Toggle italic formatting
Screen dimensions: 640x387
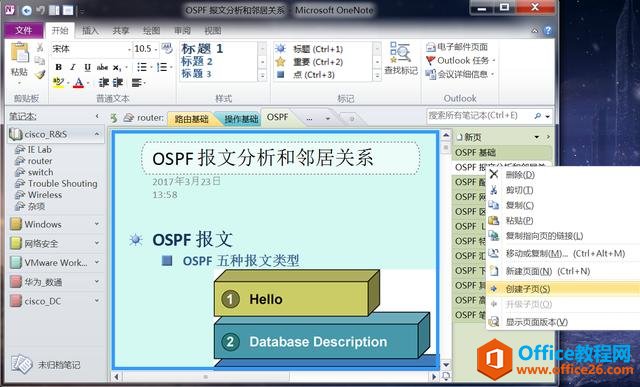coord(73,67)
